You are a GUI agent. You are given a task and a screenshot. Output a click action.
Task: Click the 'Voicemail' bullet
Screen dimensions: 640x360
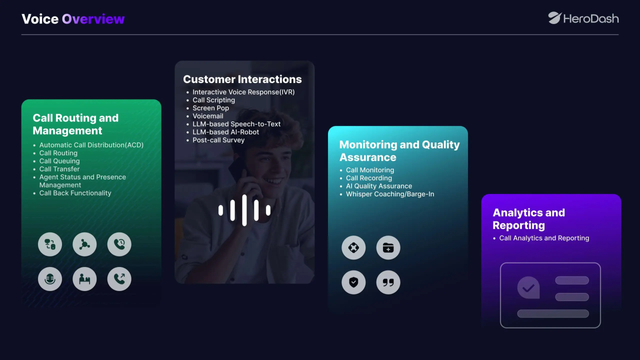click(208, 116)
